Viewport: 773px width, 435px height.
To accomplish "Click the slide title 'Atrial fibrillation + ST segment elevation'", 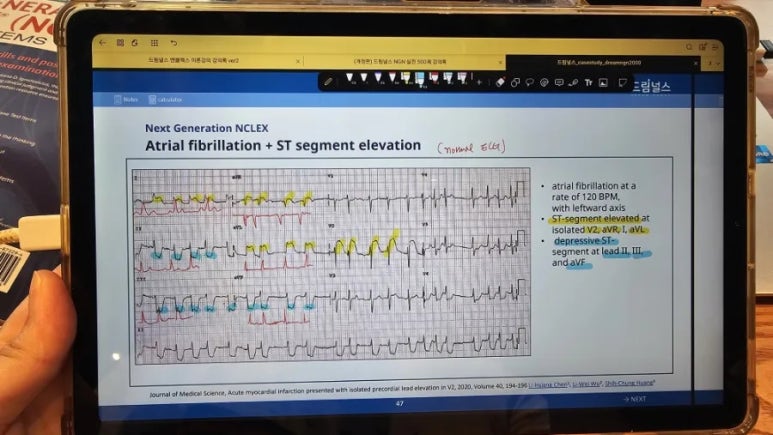I will [x=283, y=145].
